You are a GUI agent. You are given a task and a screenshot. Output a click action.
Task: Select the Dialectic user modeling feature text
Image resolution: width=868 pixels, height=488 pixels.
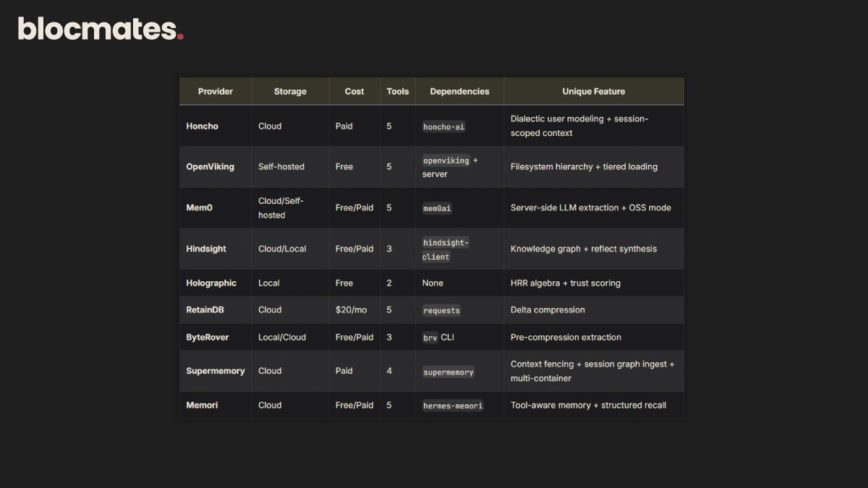point(579,126)
